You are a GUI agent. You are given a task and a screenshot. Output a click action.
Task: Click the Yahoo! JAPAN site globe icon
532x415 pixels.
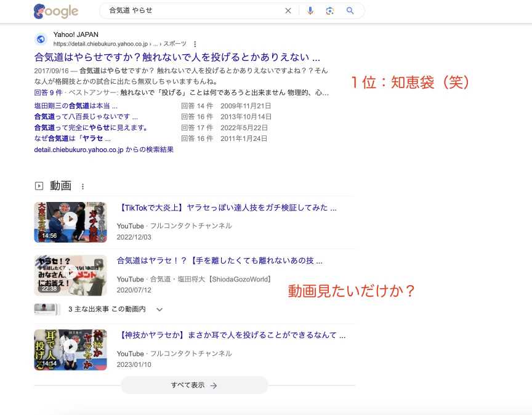click(x=41, y=39)
